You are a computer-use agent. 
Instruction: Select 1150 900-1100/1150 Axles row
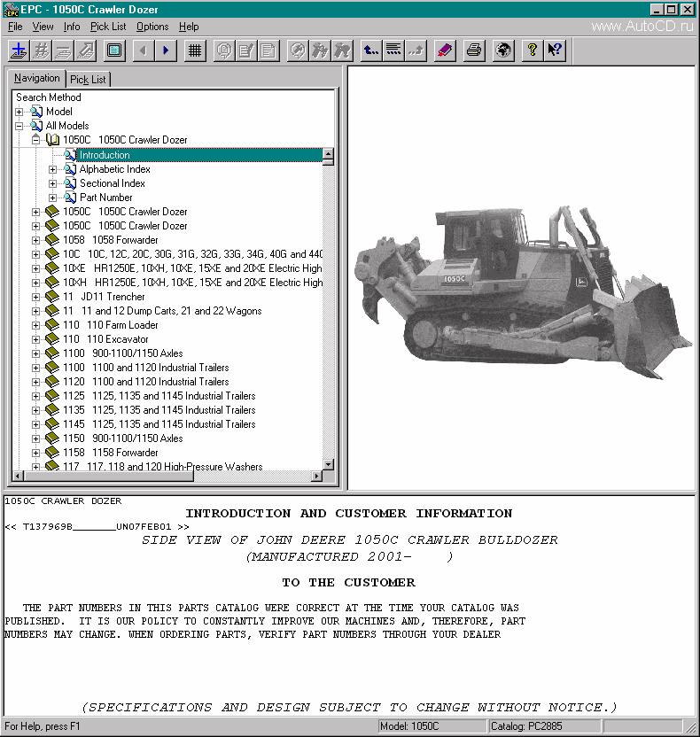pyautogui.click(x=122, y=438)
